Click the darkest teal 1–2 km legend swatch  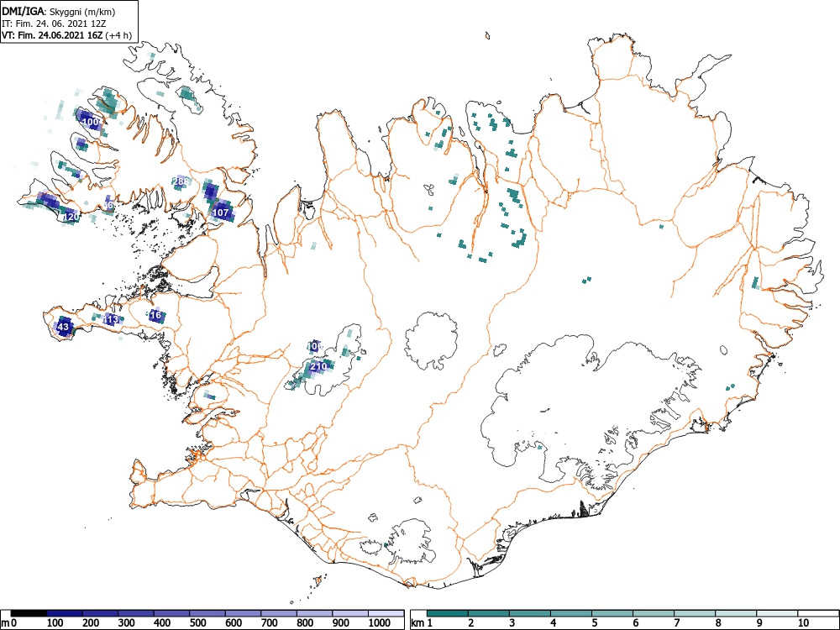pyautogui.click(x=448, y=613)
